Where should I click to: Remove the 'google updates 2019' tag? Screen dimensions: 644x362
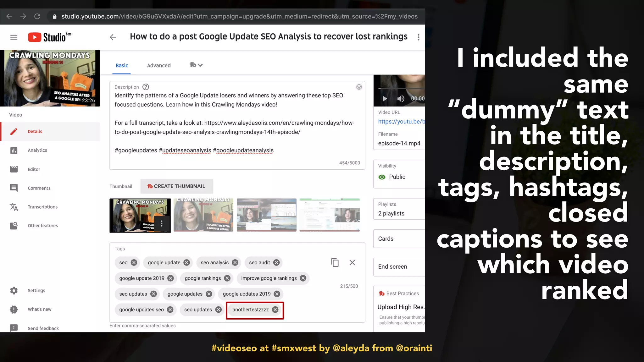(277, 294)
